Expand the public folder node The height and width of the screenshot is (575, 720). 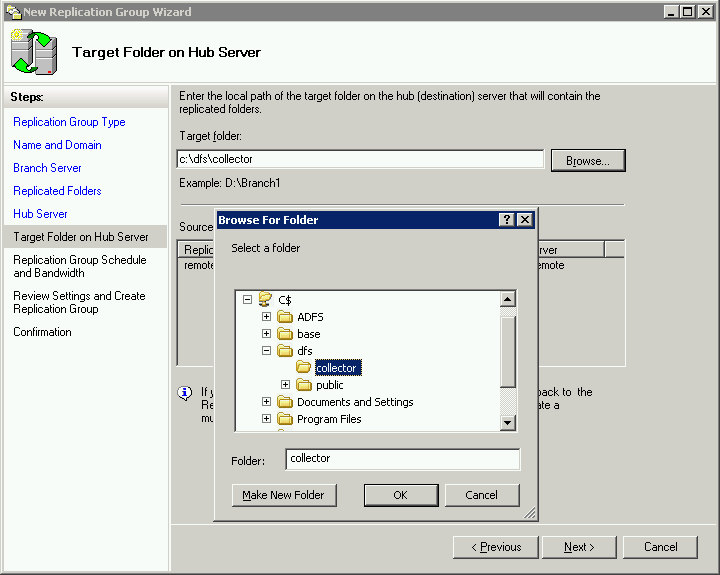coord(286,385)
